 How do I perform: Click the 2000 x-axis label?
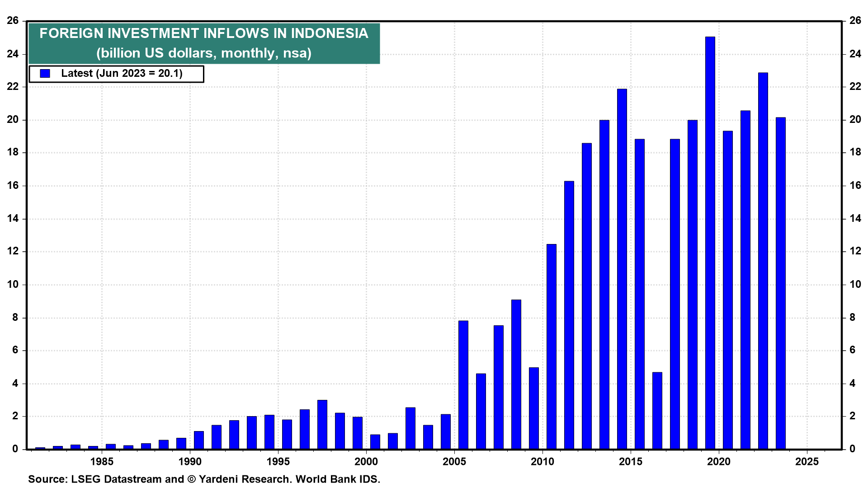click(x=366, y=461)
